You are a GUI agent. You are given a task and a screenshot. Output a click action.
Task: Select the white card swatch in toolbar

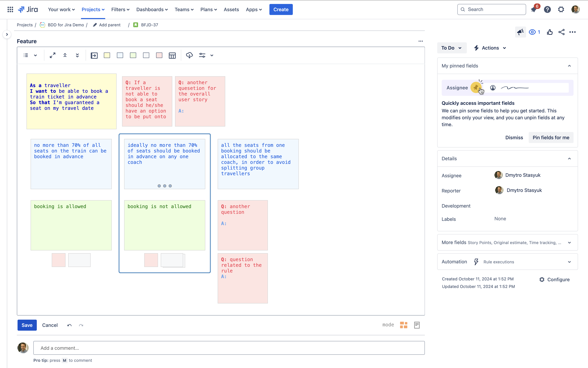(146, 55)
